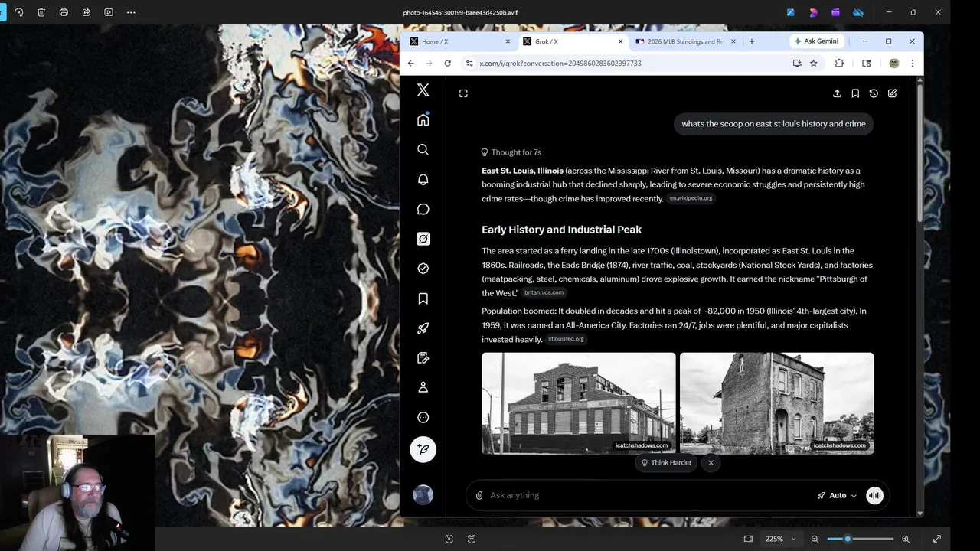
Task: Open the rocket icon in X sidebar
Action: 423,328
